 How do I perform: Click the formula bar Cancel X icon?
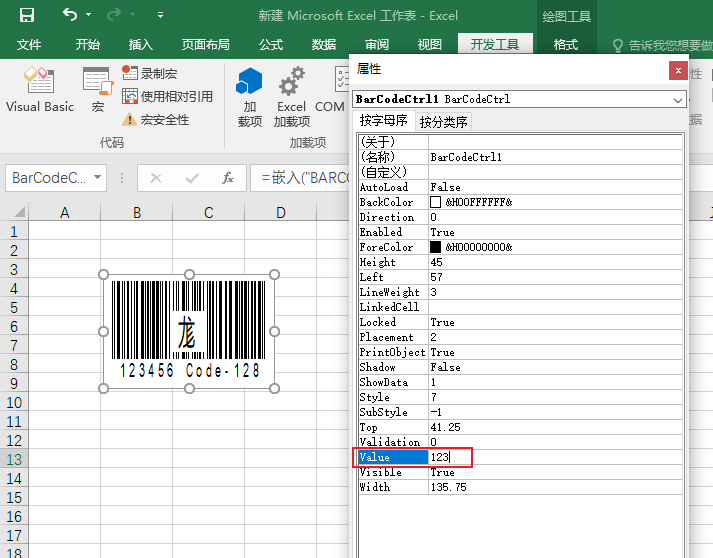[156, 178]
